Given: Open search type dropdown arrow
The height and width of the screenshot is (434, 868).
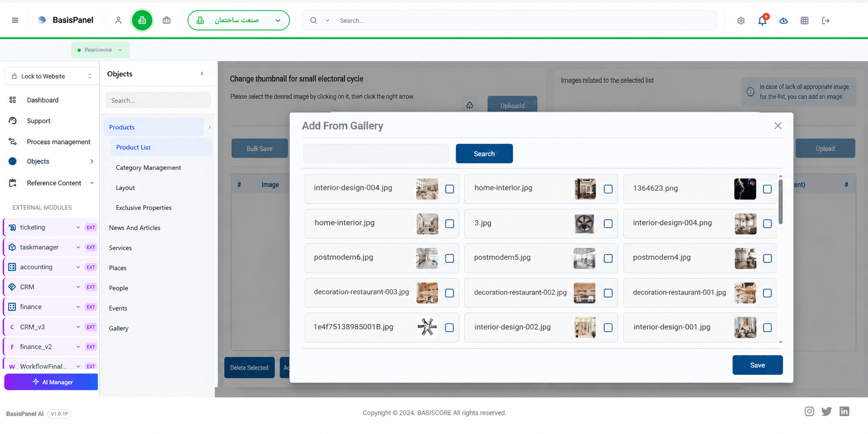Looking at the screenshot, I should tap(327, 21).
